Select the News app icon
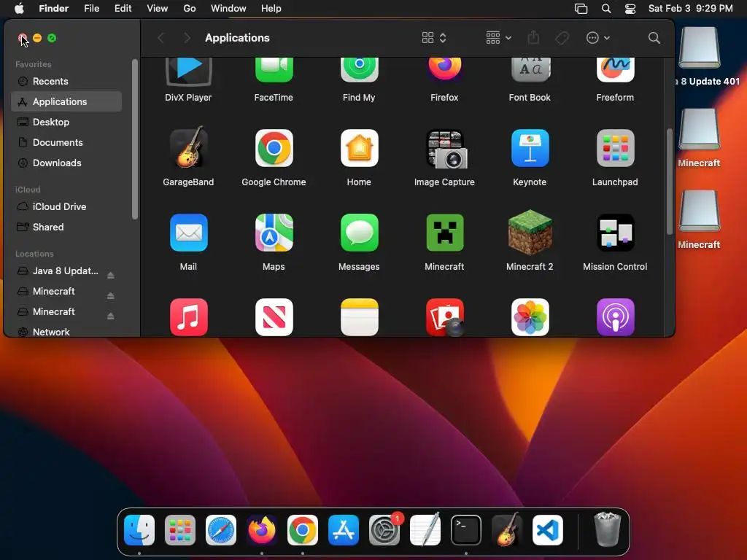The image size is (747, 560). (274, 317)
